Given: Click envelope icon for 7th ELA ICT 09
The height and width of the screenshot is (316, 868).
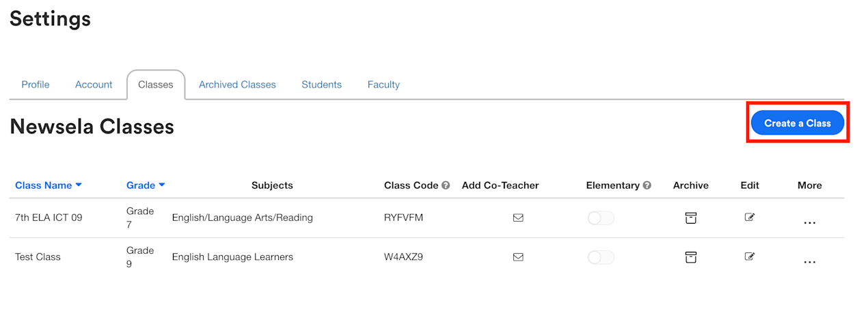Looking at the screenshot, I should tap(518, 218).
